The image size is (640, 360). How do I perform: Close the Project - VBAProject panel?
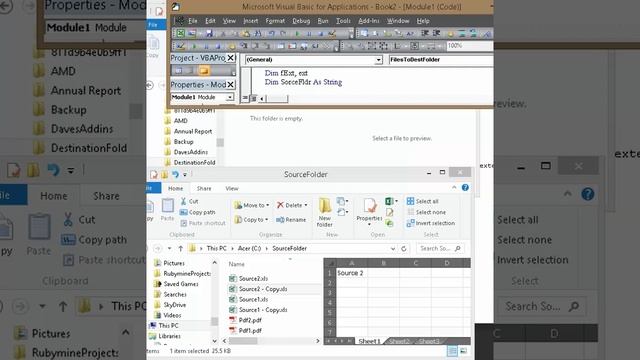230,58
